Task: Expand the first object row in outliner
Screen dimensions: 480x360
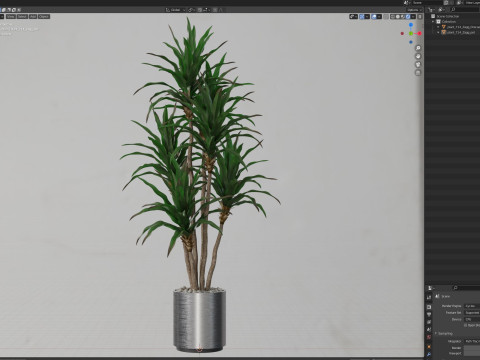Action: pyautogui.click(x=438, y=27)
